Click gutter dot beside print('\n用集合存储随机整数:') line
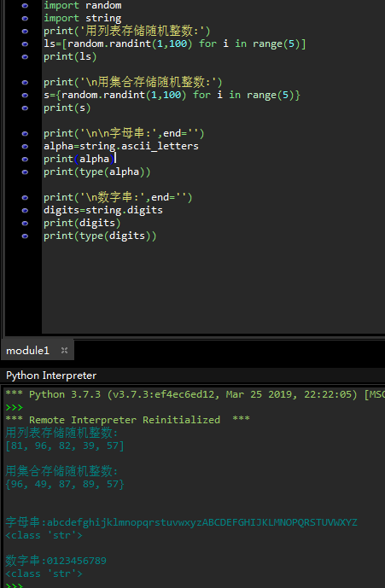 click(x=25, y=83)
